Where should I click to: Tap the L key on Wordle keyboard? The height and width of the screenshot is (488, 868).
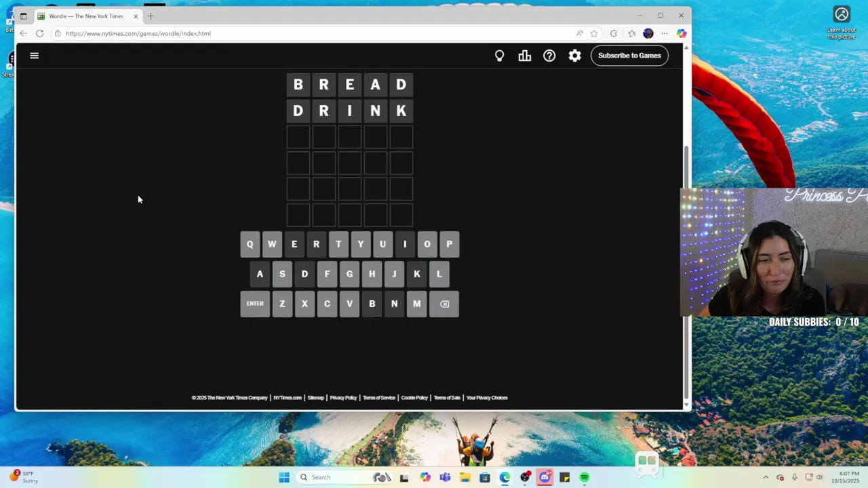click(x=439, y=274)
